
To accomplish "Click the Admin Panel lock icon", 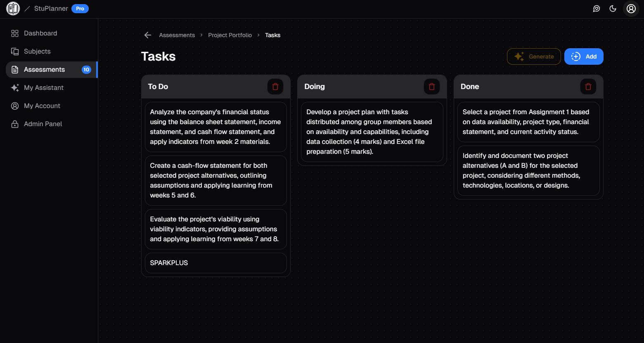I will (x=15, y=124).
